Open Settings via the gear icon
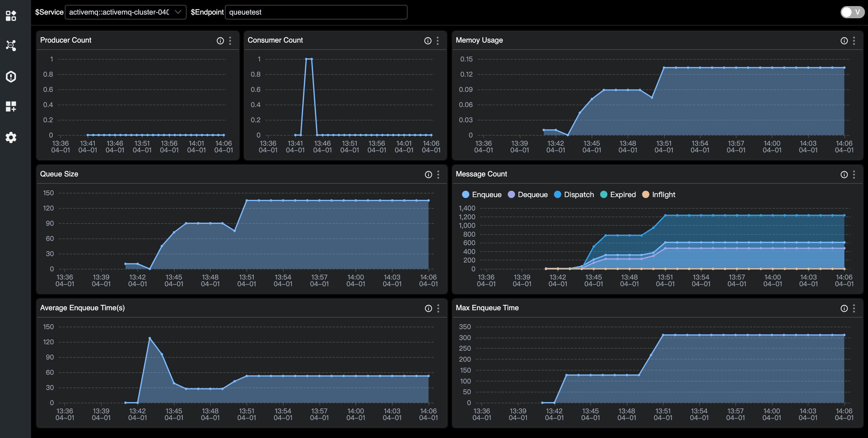This screenshot has width=868, height=438. click(11, 137)
